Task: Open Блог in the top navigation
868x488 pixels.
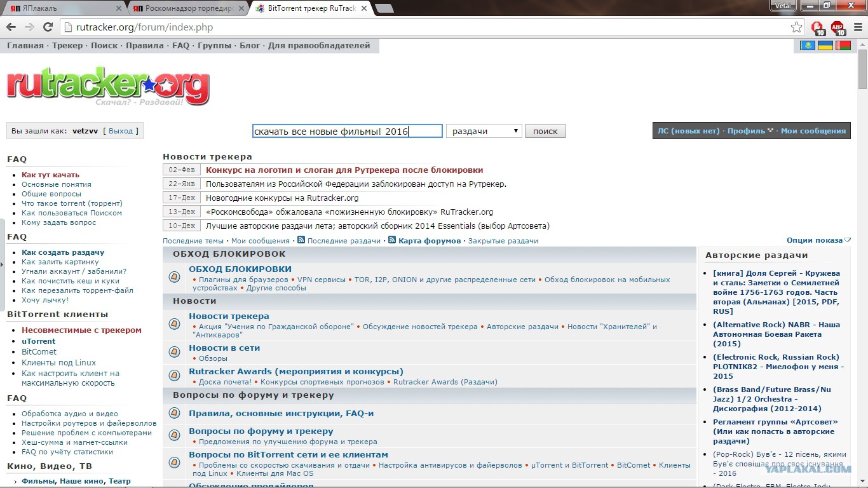Action: click(x=250, y=46)
